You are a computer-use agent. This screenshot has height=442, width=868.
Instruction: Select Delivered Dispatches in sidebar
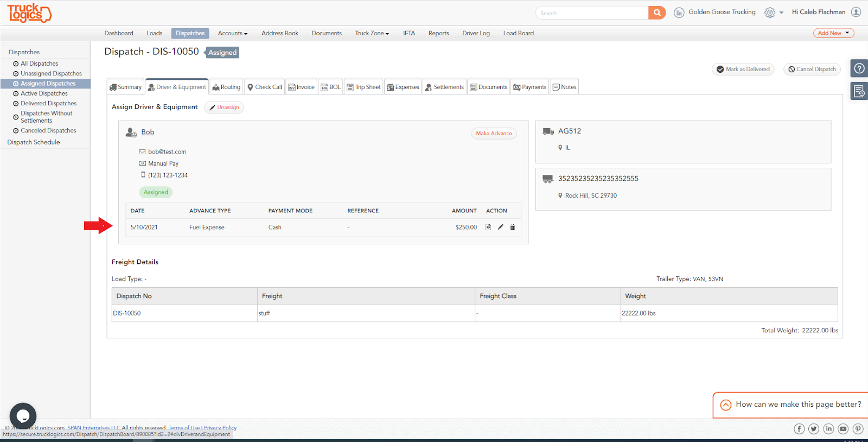coord(48,103)
